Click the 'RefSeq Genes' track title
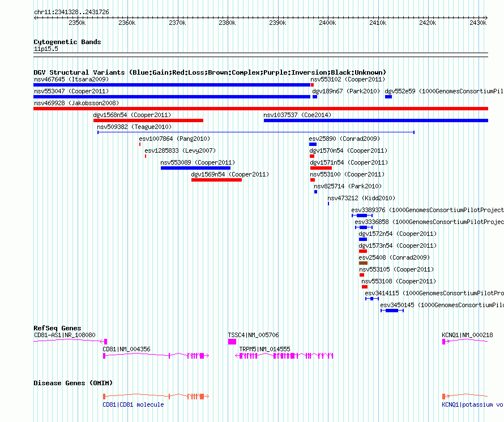The image size is (504, 422). (x=57, y=328)
